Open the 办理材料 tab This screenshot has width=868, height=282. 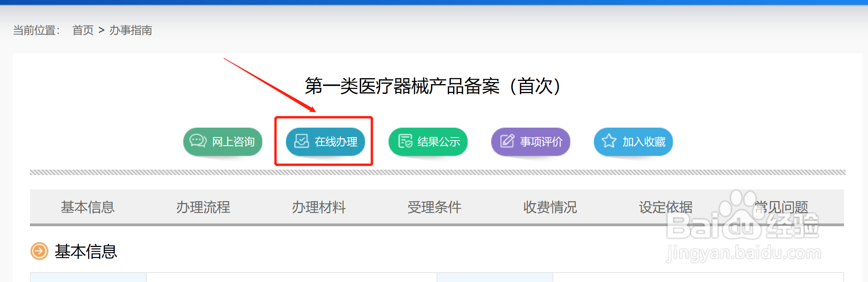(319, 207)
